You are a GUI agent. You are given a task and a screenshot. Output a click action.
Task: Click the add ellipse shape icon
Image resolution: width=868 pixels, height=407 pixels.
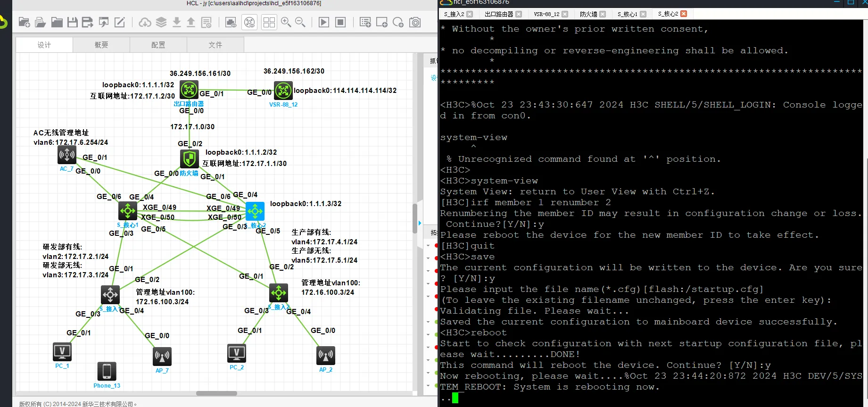click(398, 22)
